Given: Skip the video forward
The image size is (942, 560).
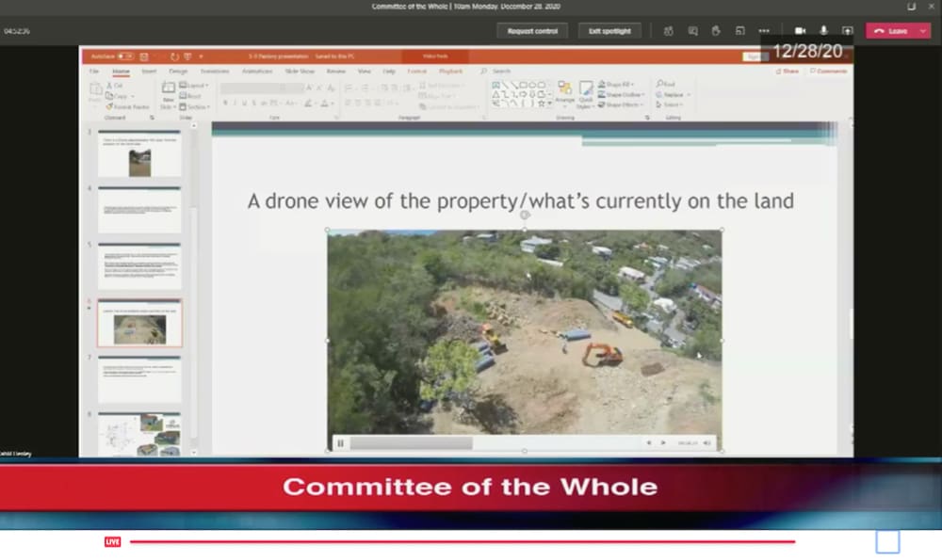Looking at the screenshot, I should pyautogui.click(x=663, y=443).
